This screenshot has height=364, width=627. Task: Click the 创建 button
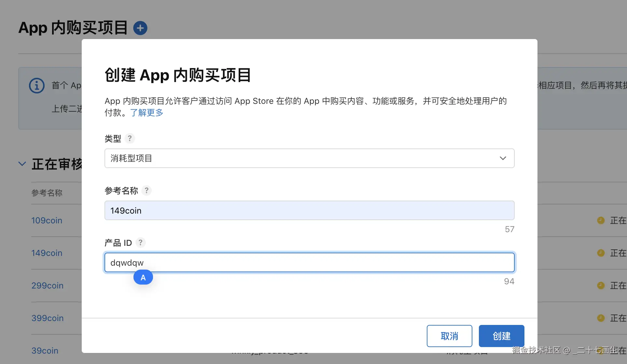point(501,336)
